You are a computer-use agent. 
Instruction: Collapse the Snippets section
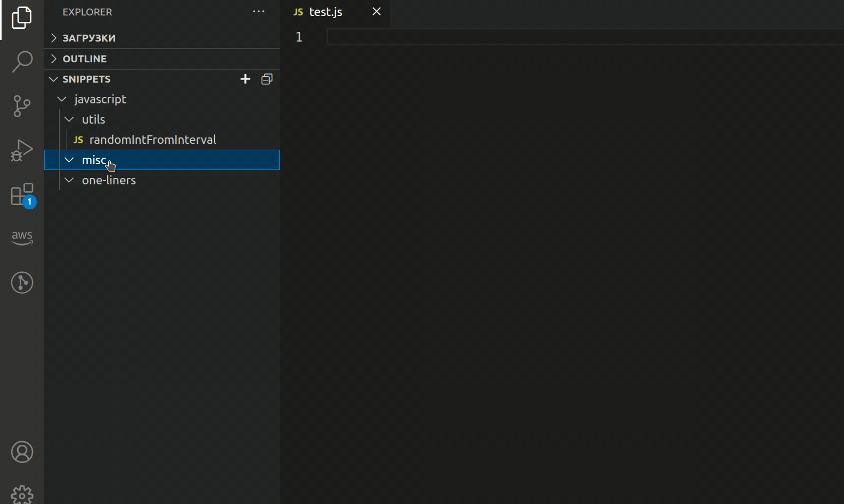coord(86,79)
